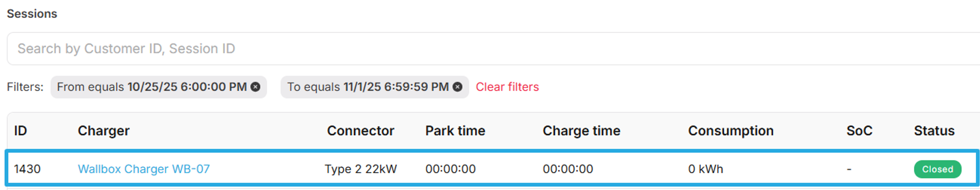Click the green Closed status badge
This screenshot has height=190, width=980.
[937, 169]
